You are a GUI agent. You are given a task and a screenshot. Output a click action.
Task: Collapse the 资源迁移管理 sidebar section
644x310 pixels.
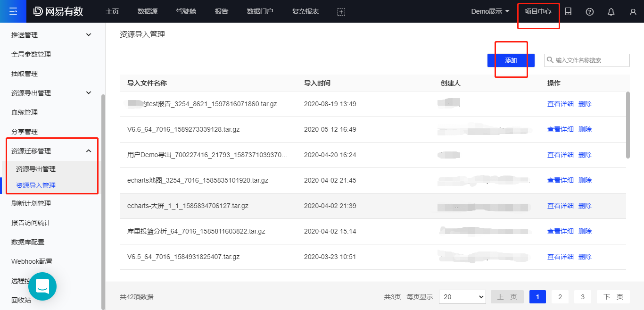click(89, 151)
